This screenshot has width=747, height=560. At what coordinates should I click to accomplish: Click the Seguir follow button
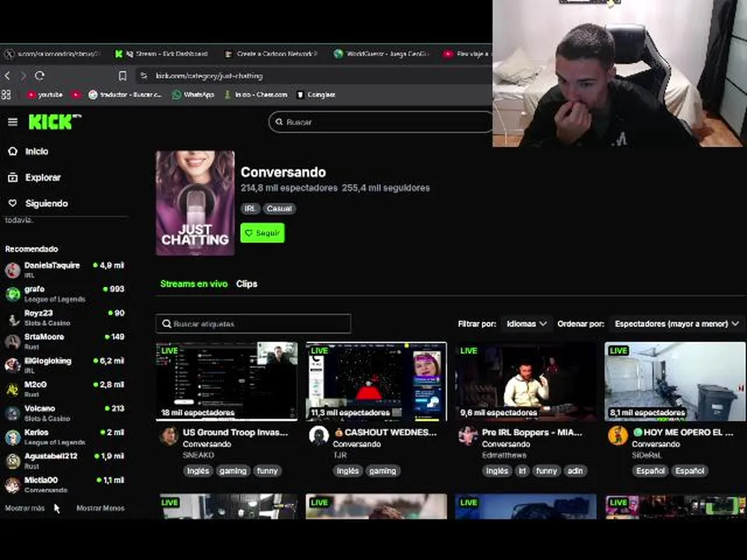pos(262,233)
